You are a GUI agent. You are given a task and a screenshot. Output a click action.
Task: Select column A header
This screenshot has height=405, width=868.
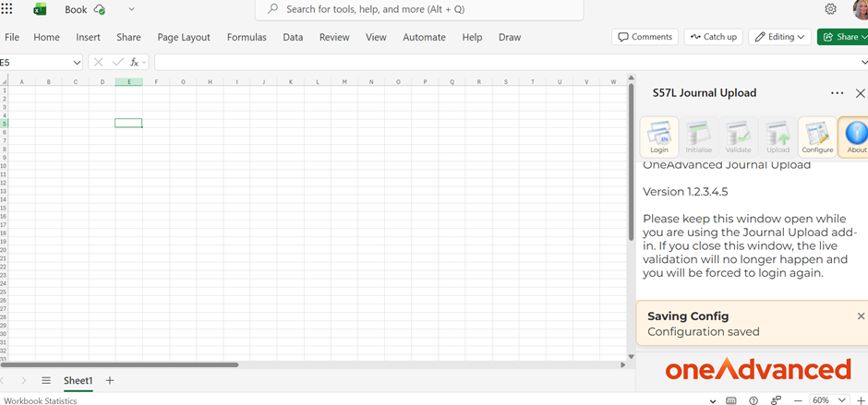(x=21, y=82)
